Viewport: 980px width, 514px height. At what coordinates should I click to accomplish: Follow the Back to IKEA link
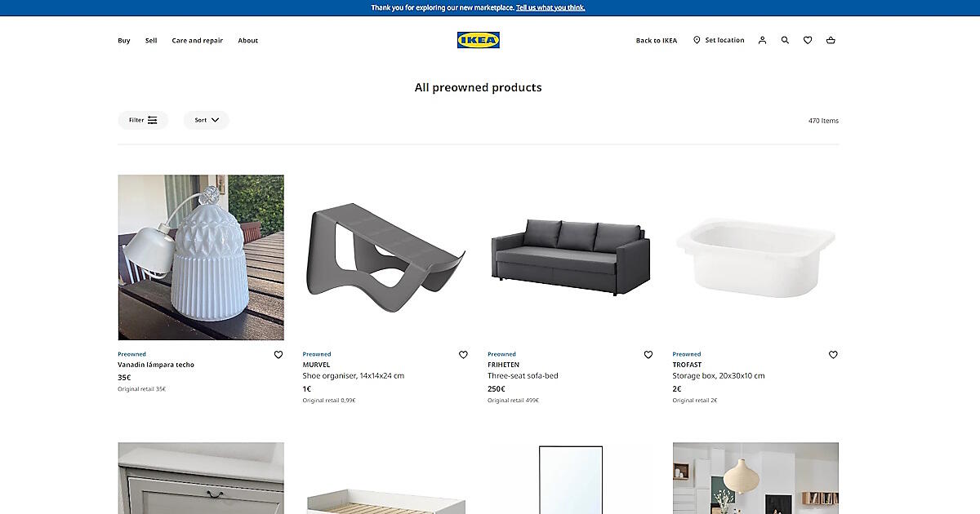[657, 41]
